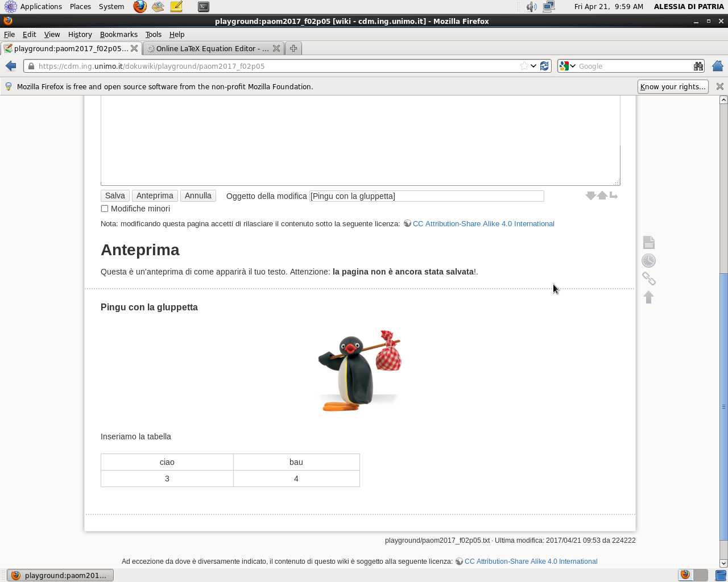
Task: Reload the page with the refresh icon
Action: (x=544, y=66)
